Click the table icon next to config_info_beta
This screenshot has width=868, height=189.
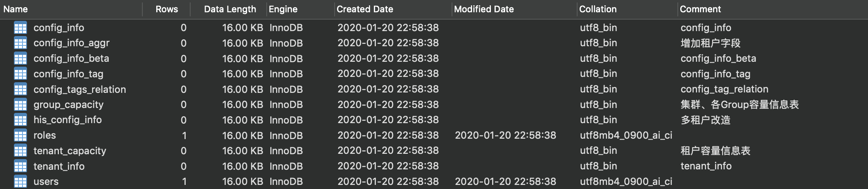[20, 59]
